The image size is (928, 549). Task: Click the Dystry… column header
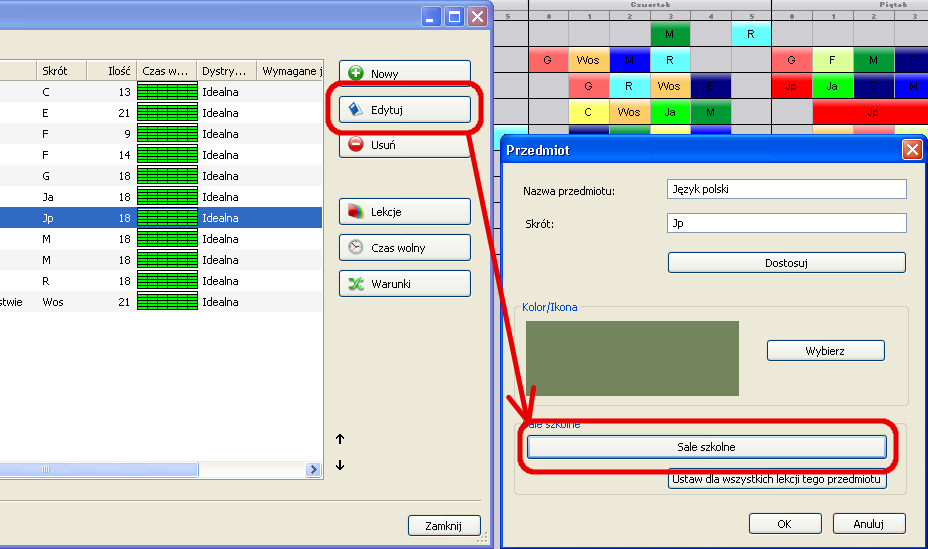225,71
